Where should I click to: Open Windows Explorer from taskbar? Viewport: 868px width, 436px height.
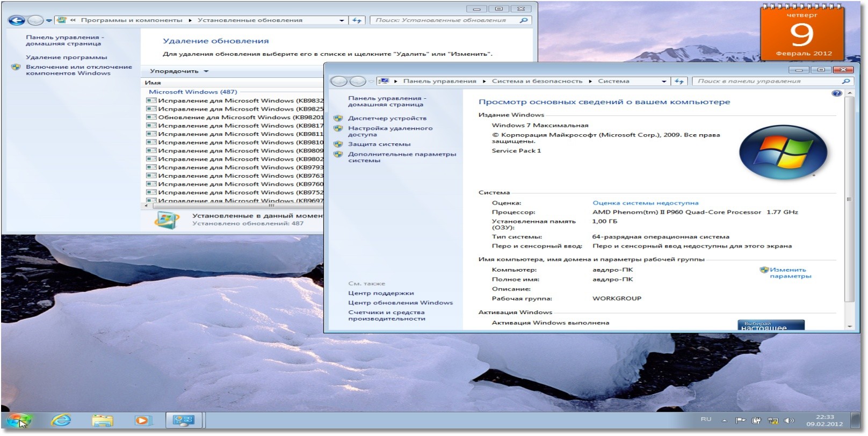click(x=102, y=420)
